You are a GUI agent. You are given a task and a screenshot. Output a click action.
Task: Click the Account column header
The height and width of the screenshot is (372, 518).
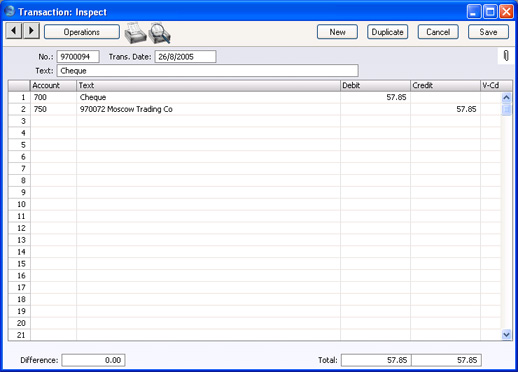(53, 85)
